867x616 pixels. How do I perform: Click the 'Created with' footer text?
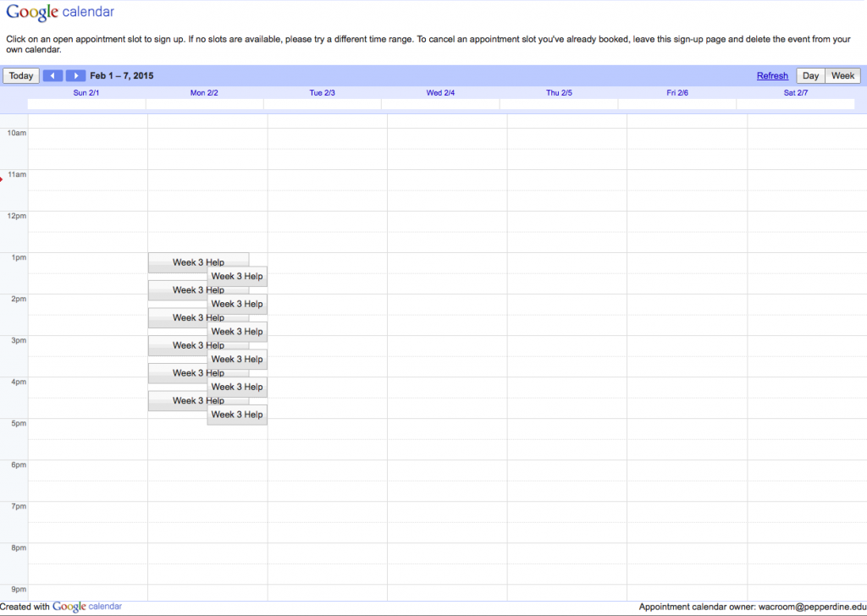click(x=25, y=607)
